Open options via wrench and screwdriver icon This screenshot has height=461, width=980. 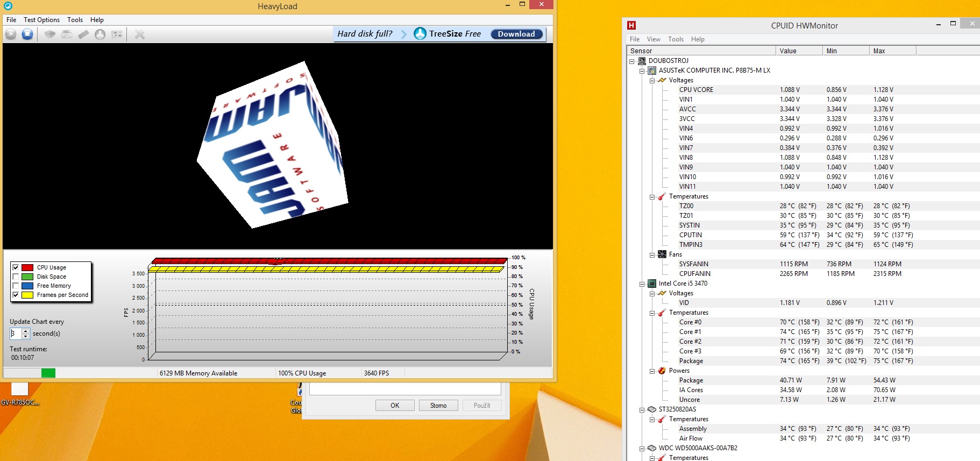[x=140, y=34]
